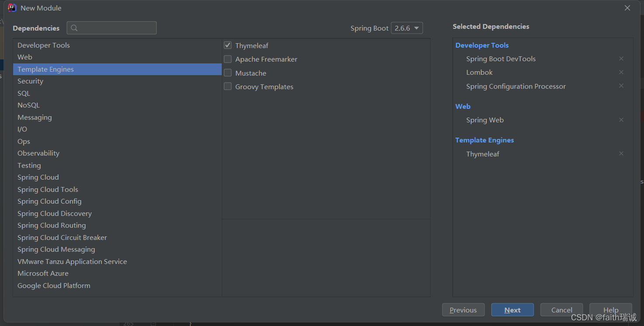The width and height of the screenshot is (644, 326).
Task: Select Template Engines category
Action: coord(117,69)
